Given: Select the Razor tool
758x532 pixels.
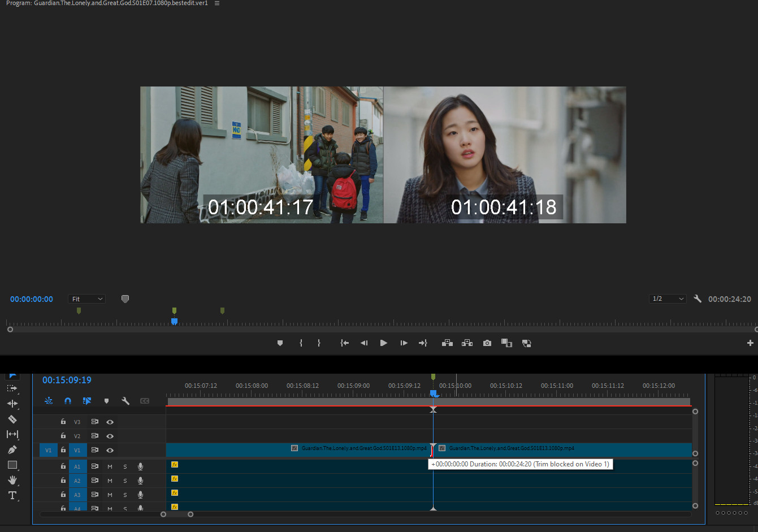Looking at the screenshot, I should (12, 419).
